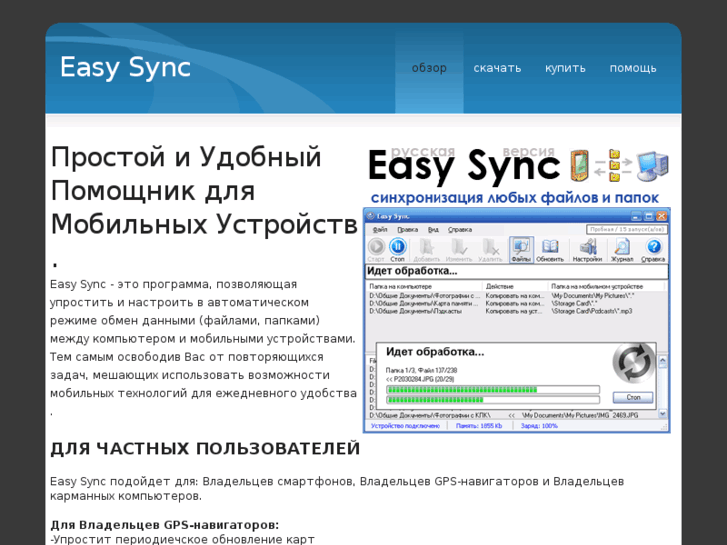Click the Easy Sync window title icon

click(370, 216)
